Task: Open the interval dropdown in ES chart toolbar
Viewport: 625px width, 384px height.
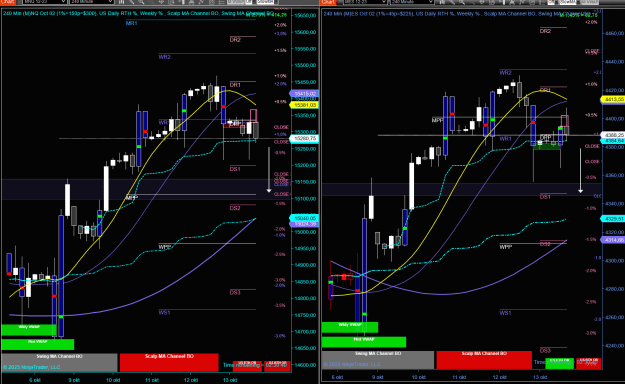Action: click(x=412, y=2)
